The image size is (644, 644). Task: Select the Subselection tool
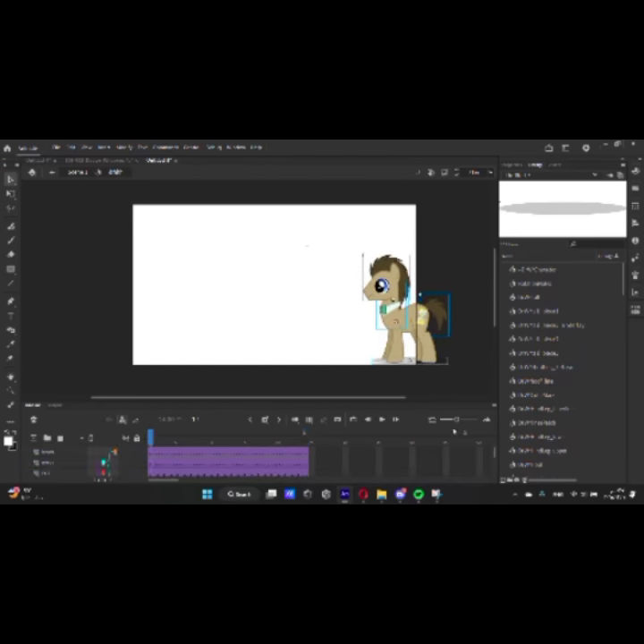click(11, 193)
